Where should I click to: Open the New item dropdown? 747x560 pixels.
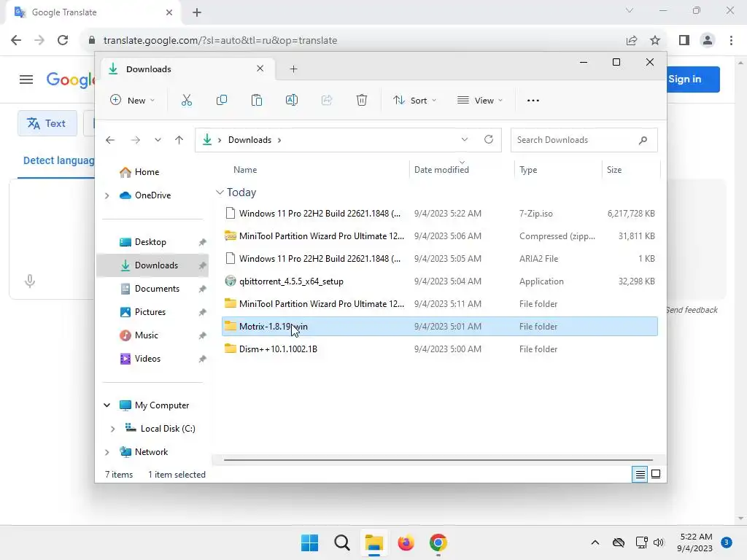133,101
